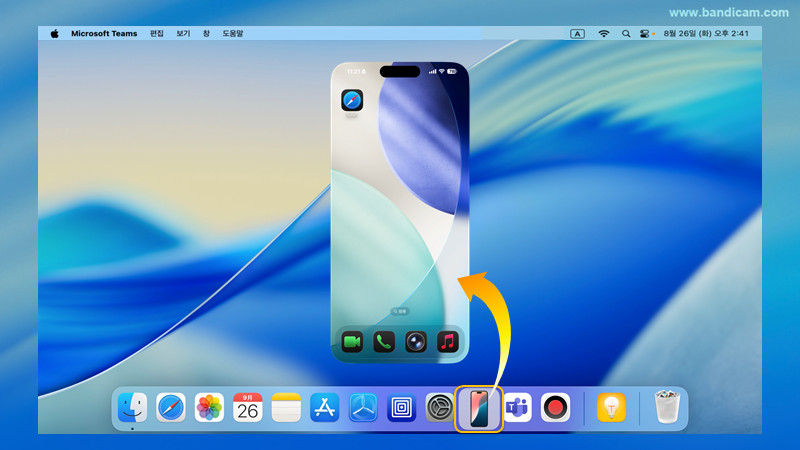
Task: Click the date and time in menu bar
Action: pyautogui.click(x=706, y=33)
